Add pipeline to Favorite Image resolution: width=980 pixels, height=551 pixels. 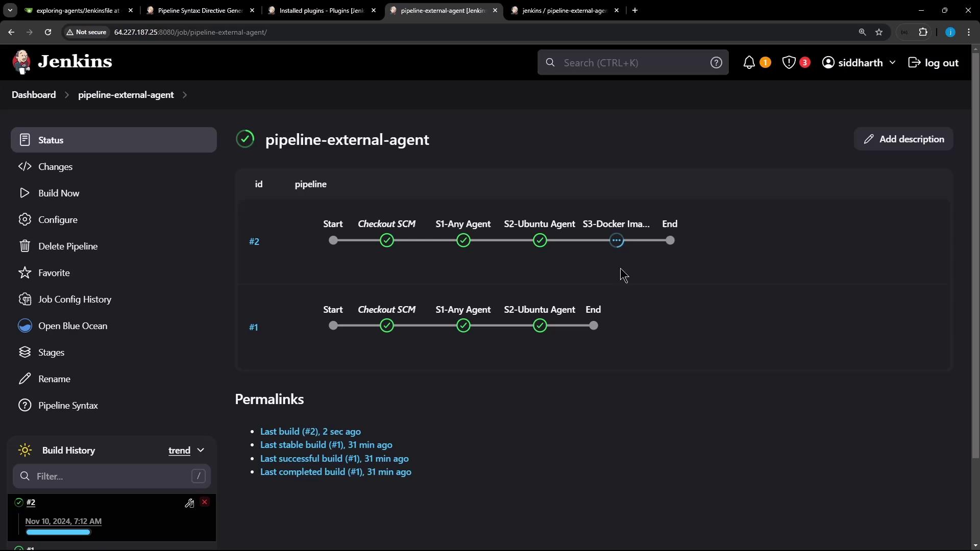click(54, 273)
